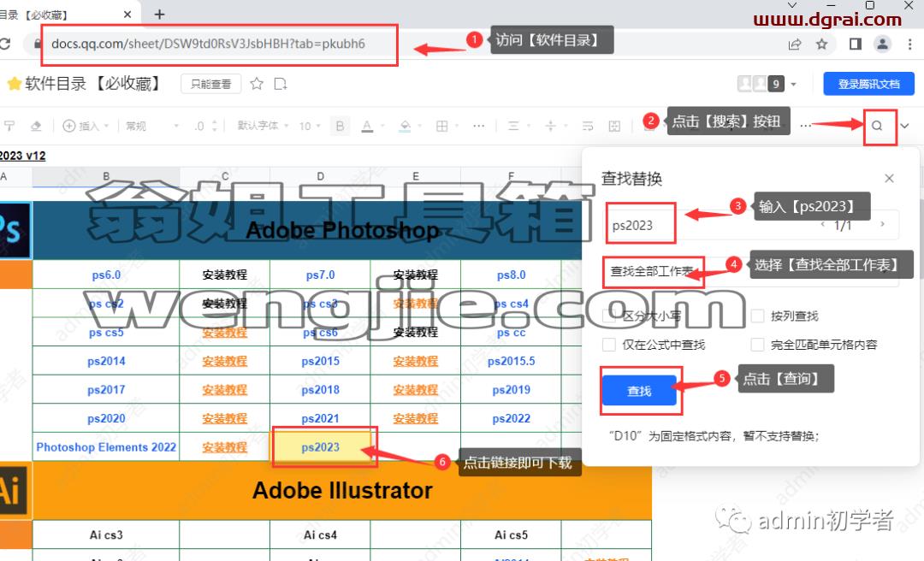This screenshot has height=561, width=924.
Task: Click the horizontal alignment icon
Action: [x=513, y=126]
